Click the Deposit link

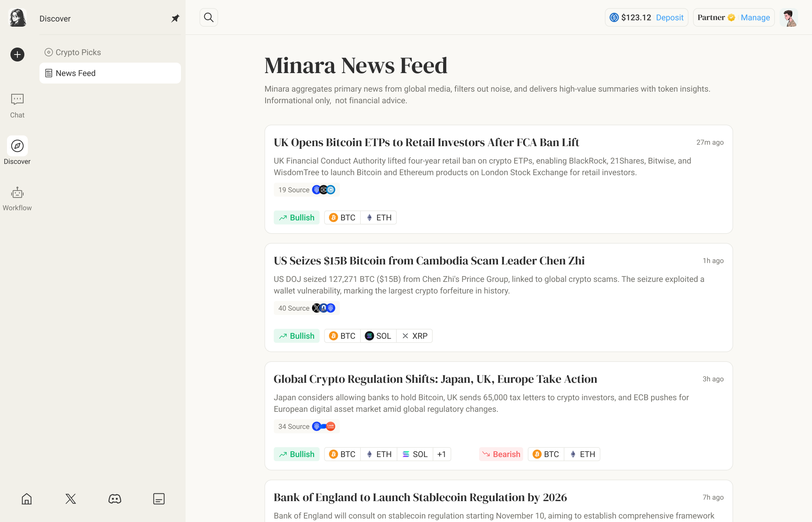670,17
